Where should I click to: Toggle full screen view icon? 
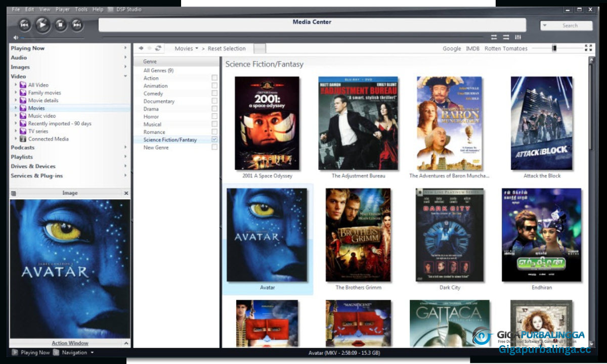coord(588,48)
